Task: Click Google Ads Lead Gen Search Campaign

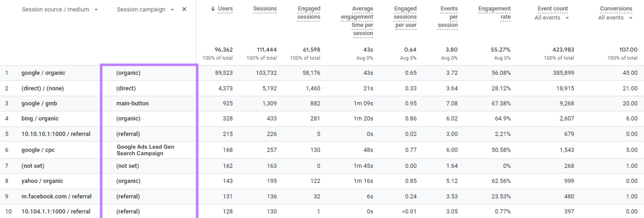Action: pos(145,150)
